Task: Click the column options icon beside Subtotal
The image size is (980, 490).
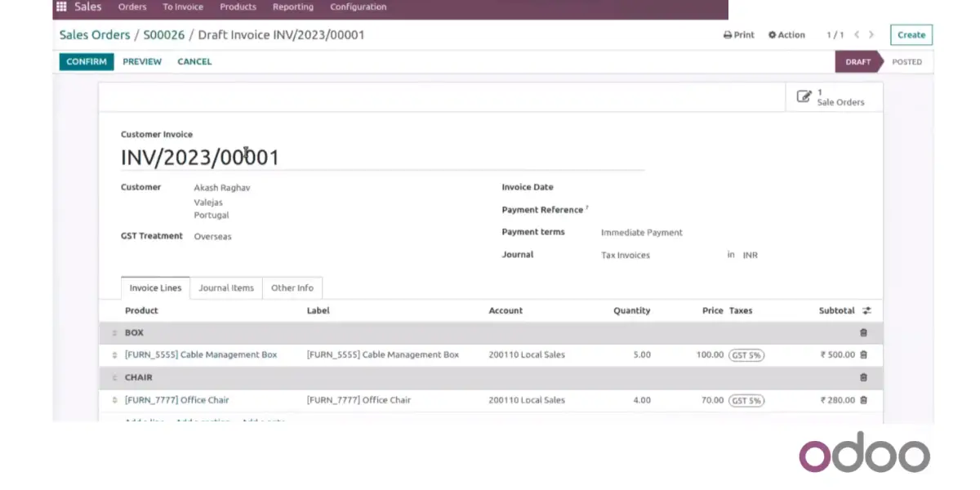Action: 866,310
